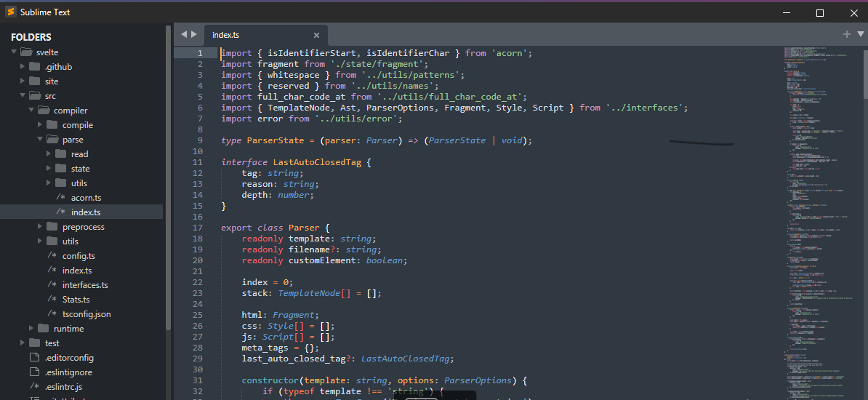Viewport: 868px width, 400px height.
Task: Click the site folder icon
Action: tap(35, 81)
